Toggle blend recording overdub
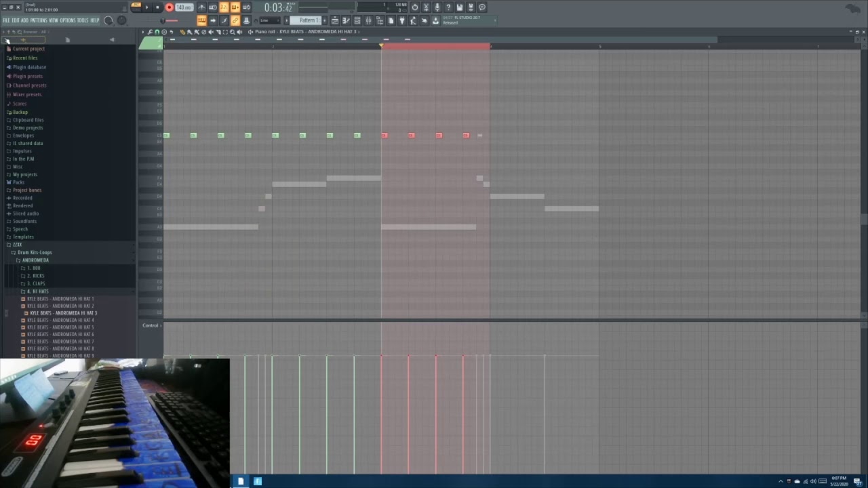Viewport: 868px width, 488px height. pyautogui.click(x=235, y=7)
